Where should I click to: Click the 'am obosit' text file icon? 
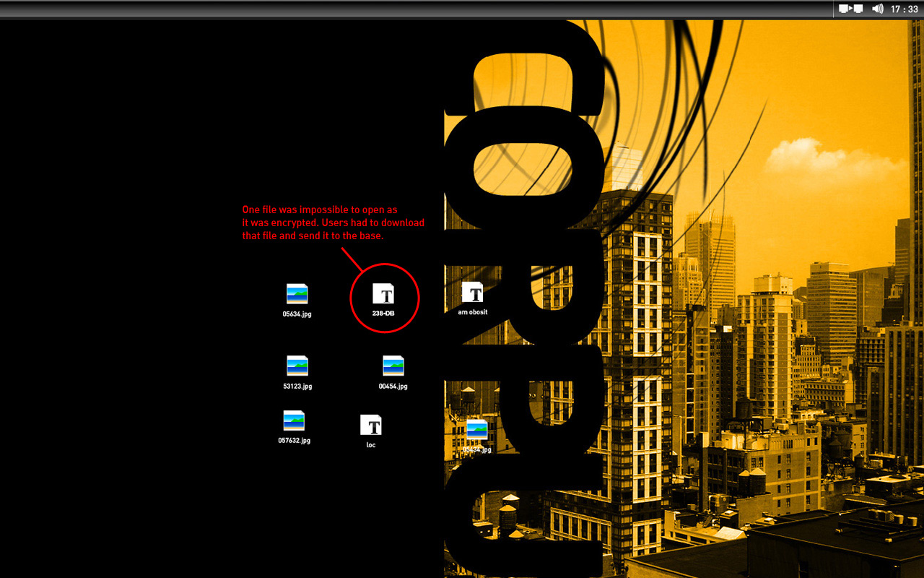point(472,293)
